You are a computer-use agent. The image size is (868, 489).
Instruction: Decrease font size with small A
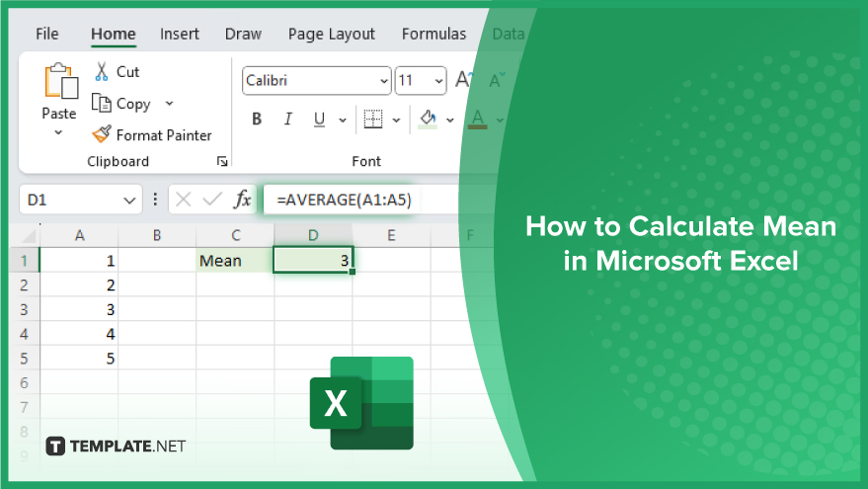[x=496, y=80]
